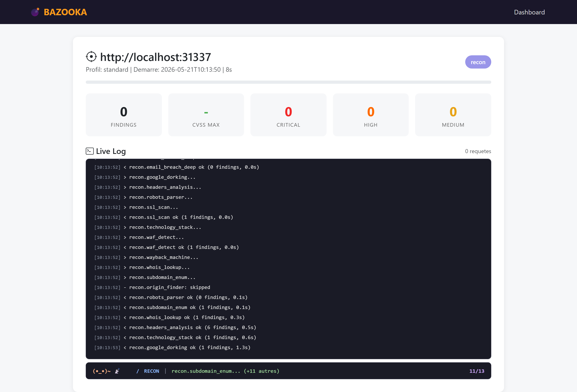This screenshot has height=392, width=577.
Task: Select the recon.subdomain_enum... start log line
Action: pyautogui.click(x=145, y=278)
